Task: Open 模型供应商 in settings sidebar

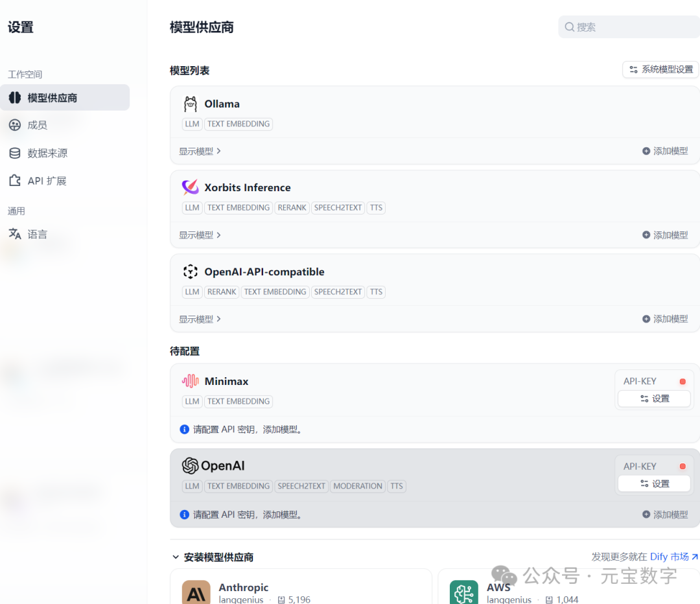Action: pyautogui.click(x=65, y=97)
